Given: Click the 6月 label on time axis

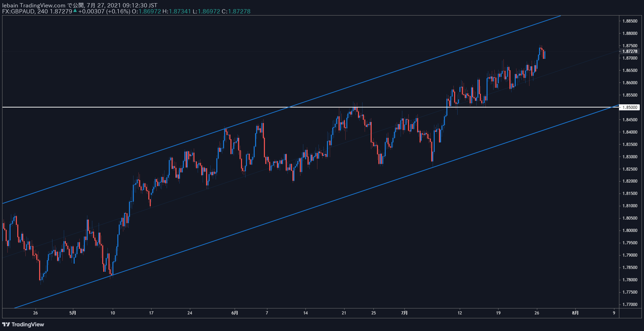Looking at the screenshot, I should (235, 313).
